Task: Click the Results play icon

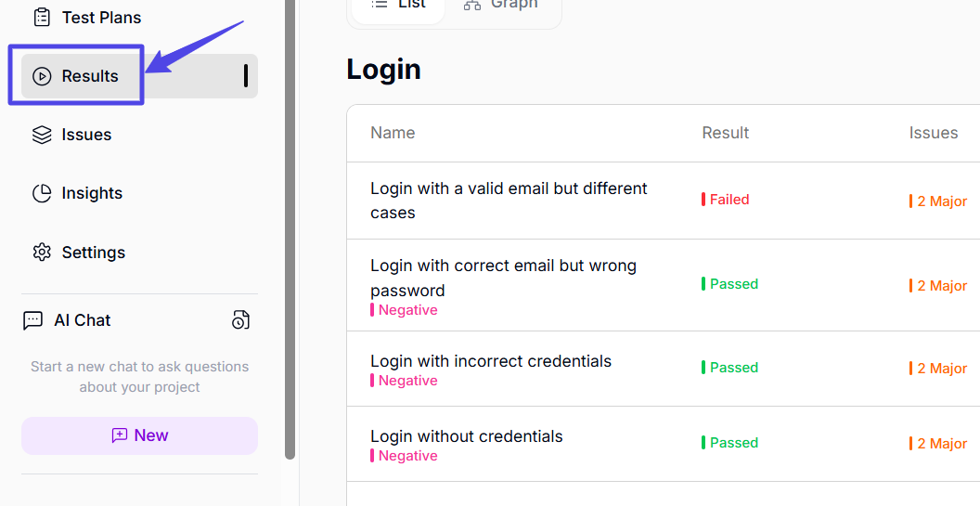Action: pyautogui.click(x=42, y=76)
